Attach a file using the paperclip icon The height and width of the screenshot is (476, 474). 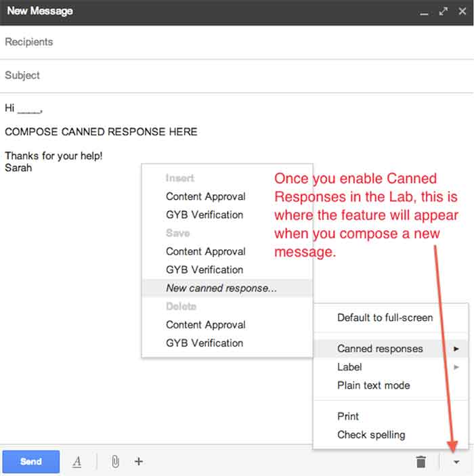tap(115, 462)
